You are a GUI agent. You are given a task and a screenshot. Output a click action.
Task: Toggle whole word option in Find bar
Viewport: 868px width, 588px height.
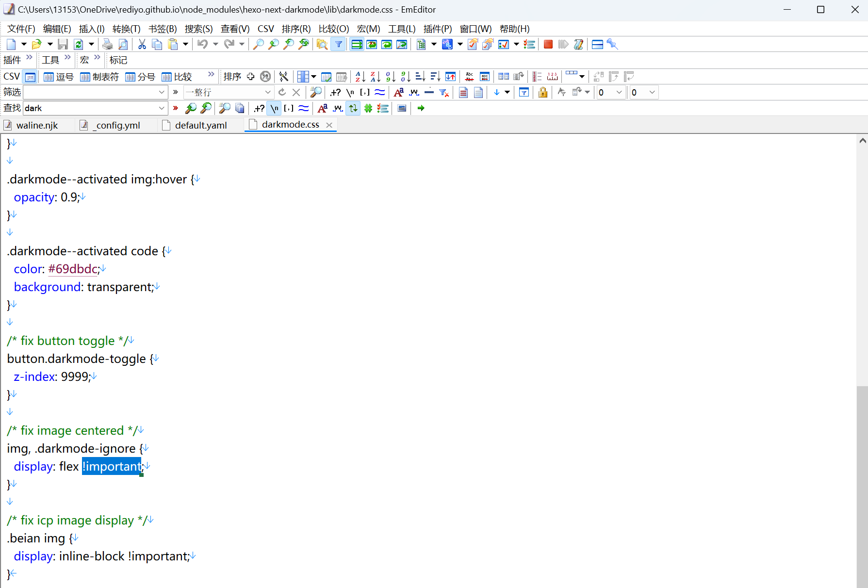[338, 108]
